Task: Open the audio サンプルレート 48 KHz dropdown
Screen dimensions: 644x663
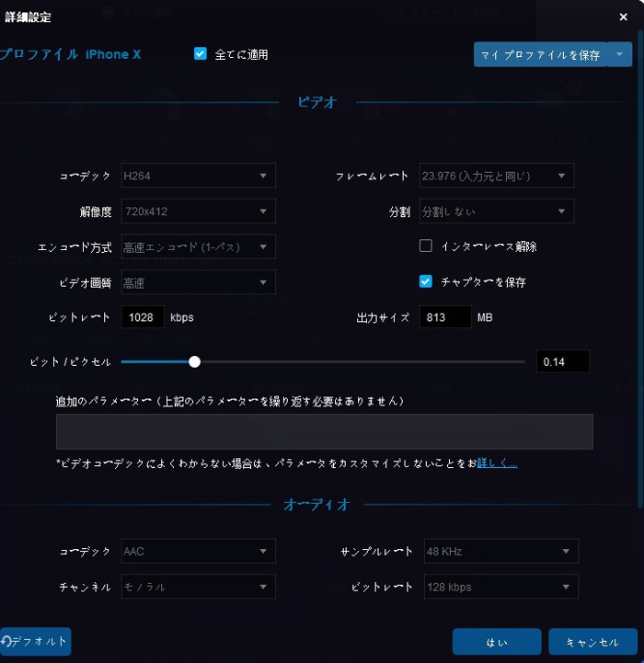Action: point(500,552)
